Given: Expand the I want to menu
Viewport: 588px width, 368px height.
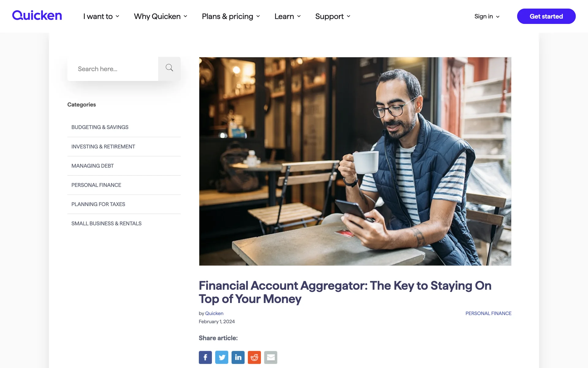Looking at the screenshot, I should pos(101,16).
